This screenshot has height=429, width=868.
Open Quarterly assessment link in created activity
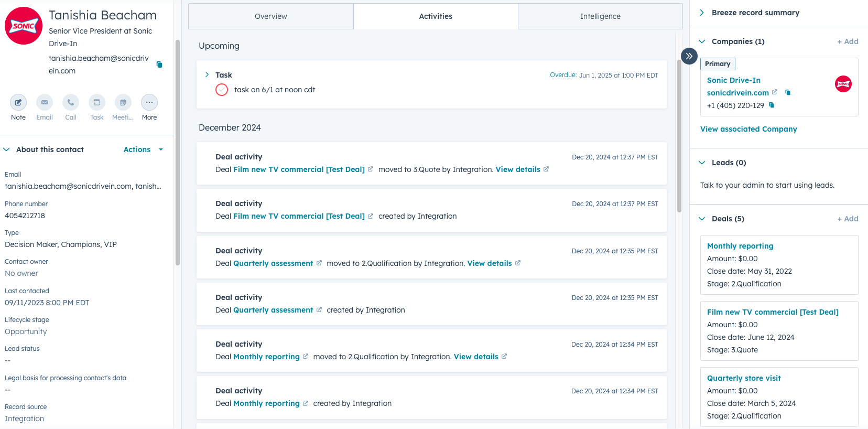(273, 310)
